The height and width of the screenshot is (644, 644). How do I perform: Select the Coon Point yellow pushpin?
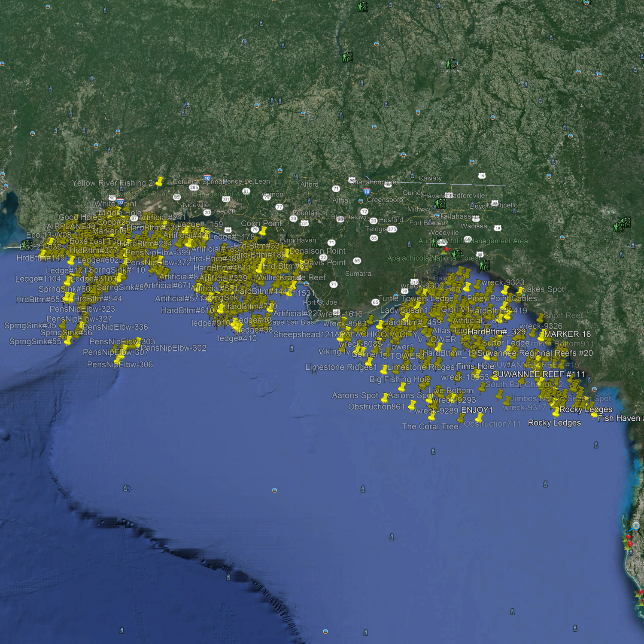[263, 231]
